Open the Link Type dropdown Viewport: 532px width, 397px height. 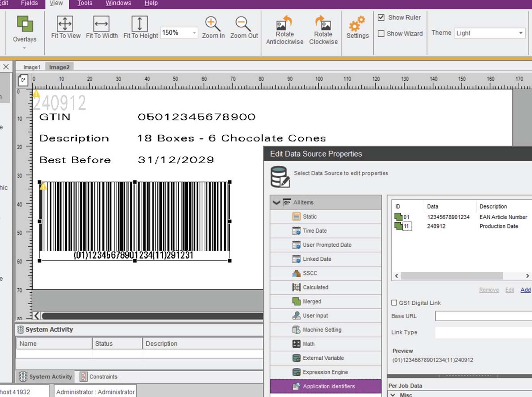[x=483, y=332]
